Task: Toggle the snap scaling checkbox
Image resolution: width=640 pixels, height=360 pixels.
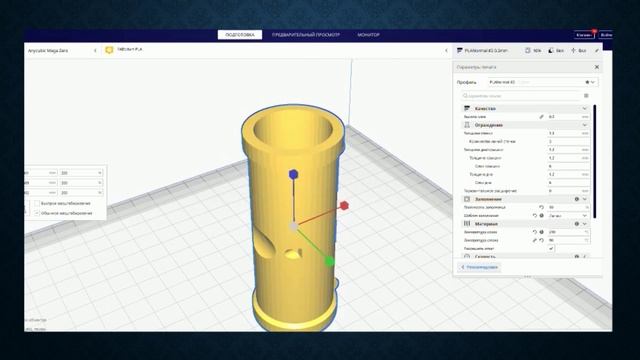Action: tap(37, 203)
